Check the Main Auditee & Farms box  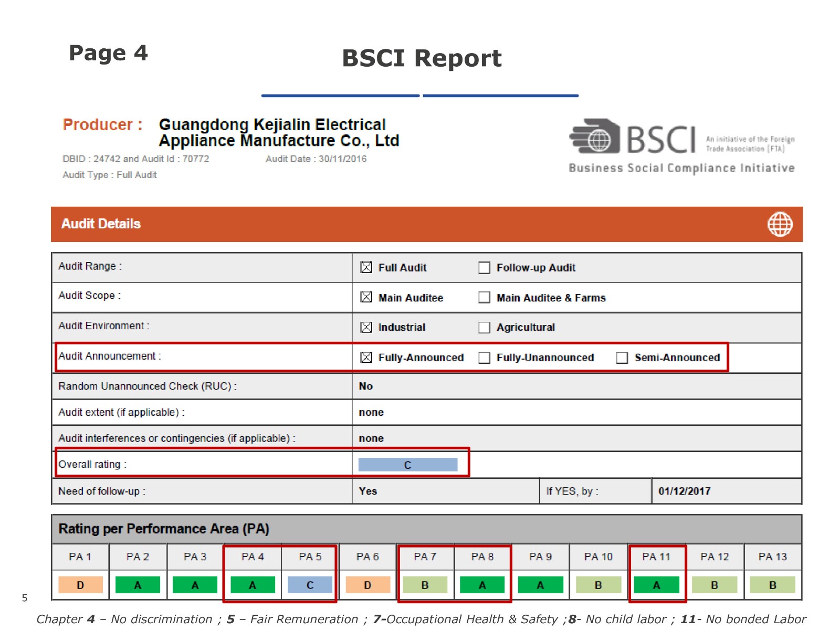tap(484, 298)
